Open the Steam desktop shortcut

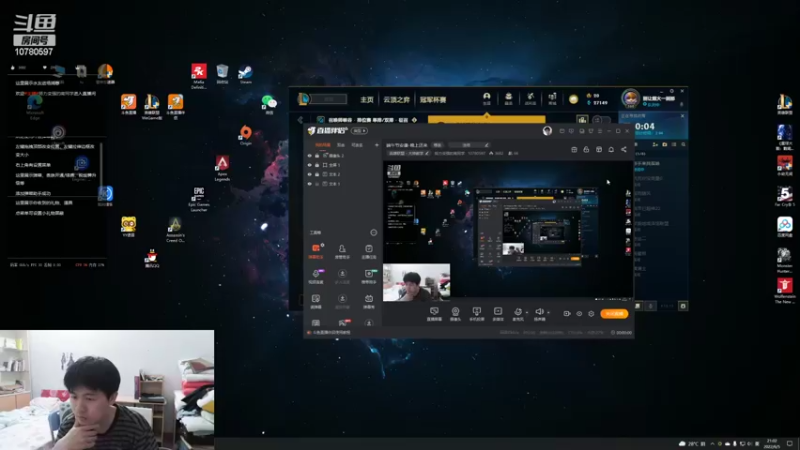[x=245, y=73]
